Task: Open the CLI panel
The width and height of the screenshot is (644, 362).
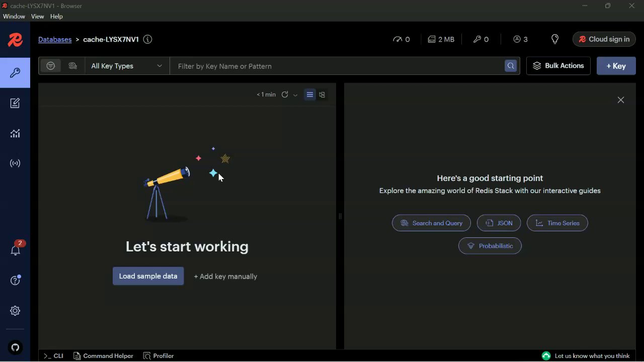Action: (53, 356)
